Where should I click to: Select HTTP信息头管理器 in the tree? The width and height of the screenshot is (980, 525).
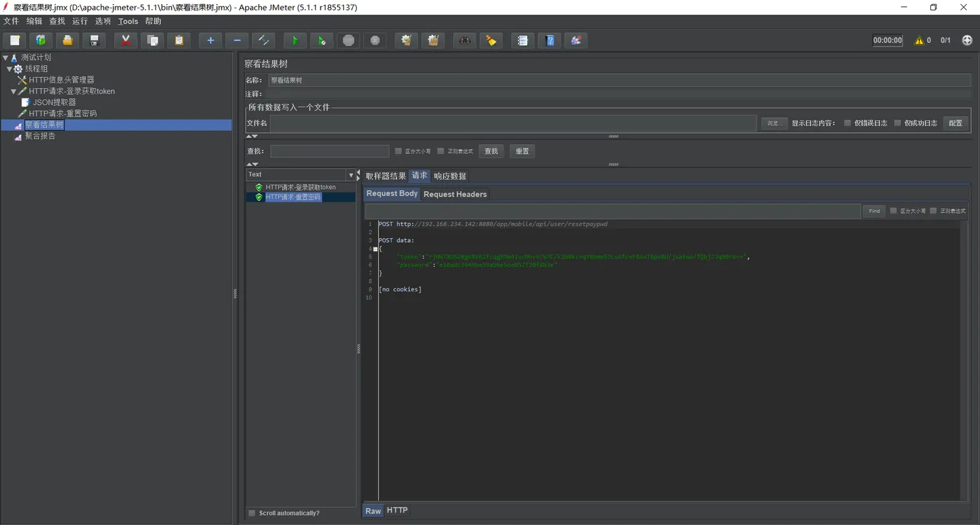62,80
